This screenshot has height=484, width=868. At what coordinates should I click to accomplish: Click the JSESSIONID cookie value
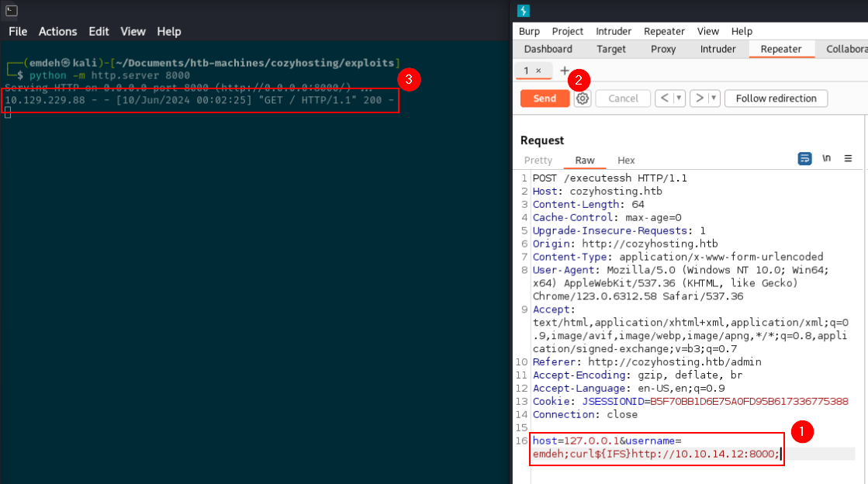point(749,402)
